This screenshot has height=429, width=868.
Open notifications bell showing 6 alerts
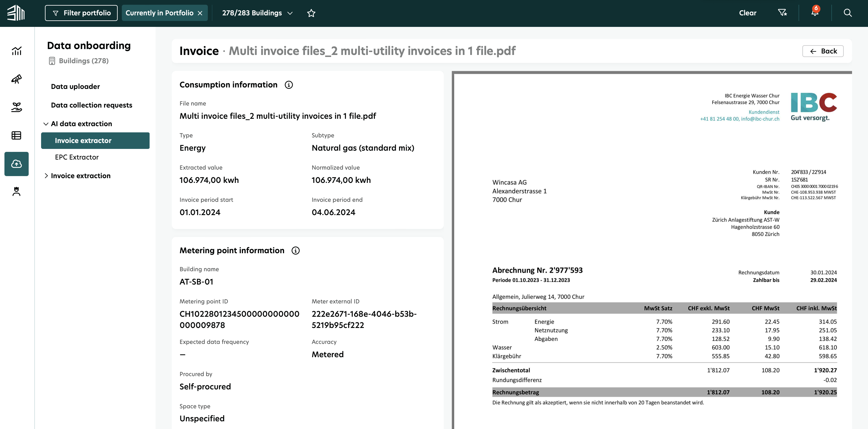tap(815, 13)
